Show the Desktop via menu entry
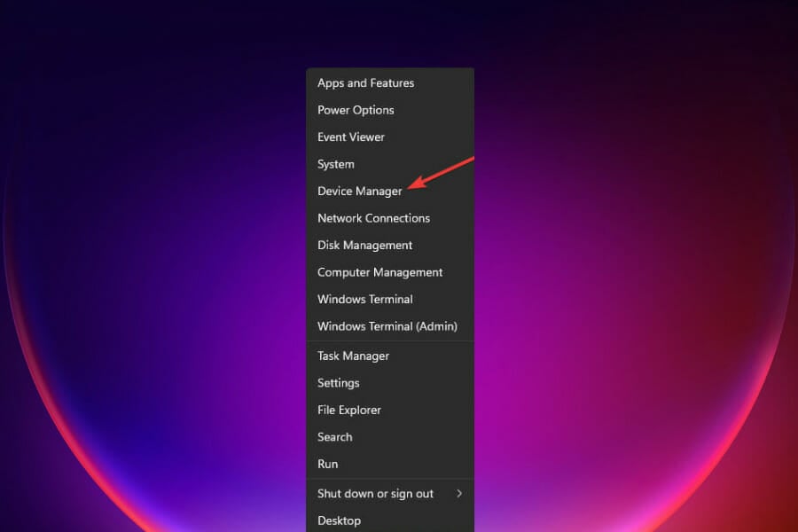The width and height of the screenshot is (798, 532). [x=390, y=520]
